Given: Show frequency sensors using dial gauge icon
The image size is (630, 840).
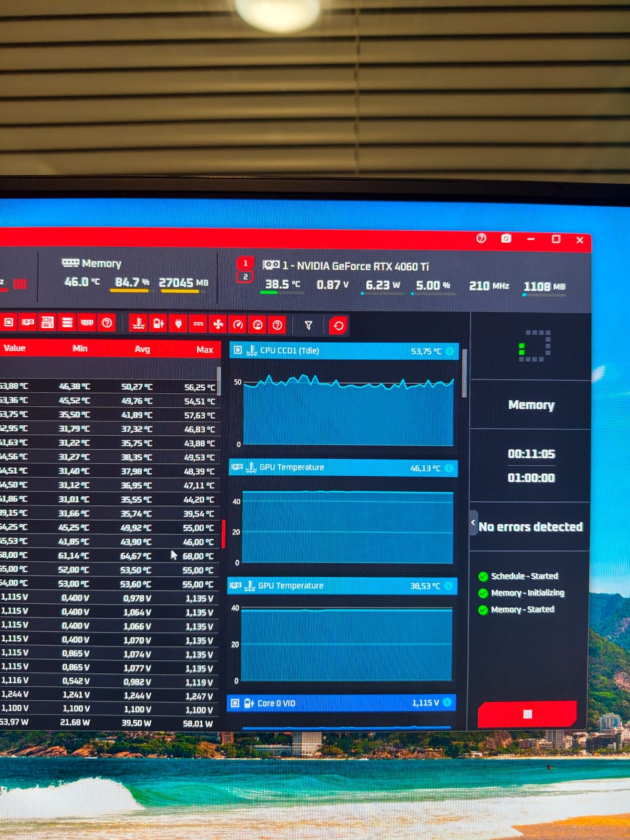Looking at the screenshot, I should (258, 325).
